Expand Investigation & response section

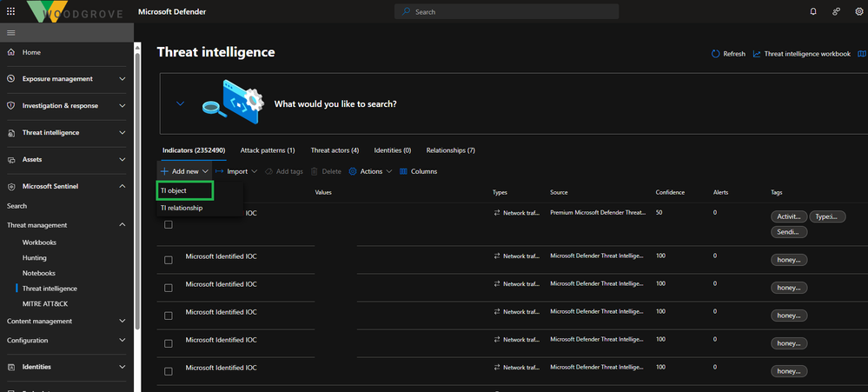[x=123, y=106]
